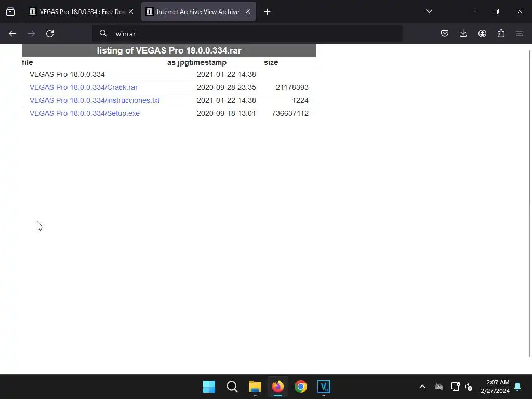Open the Extensions panel
Image resolution: width=532 pixels, height=399 pixels.
click(x=501, y=33)
